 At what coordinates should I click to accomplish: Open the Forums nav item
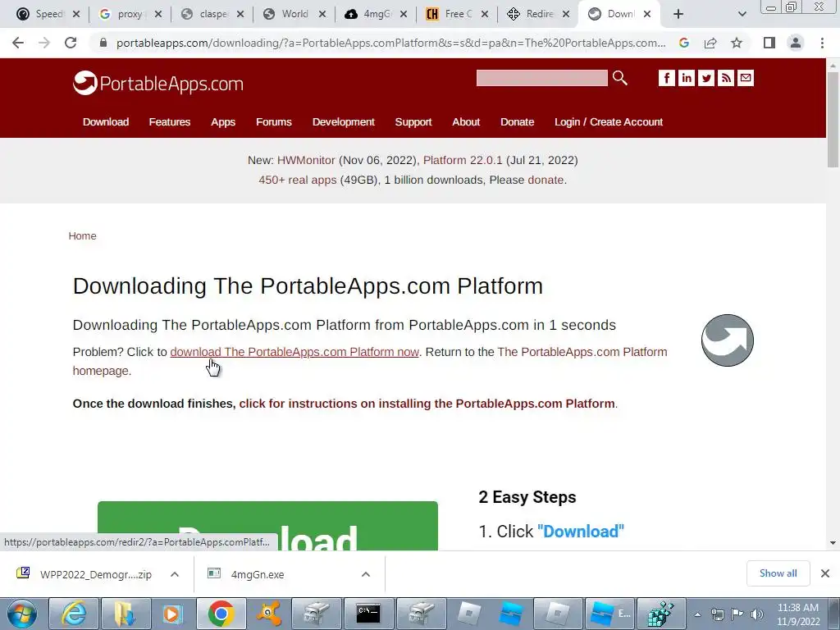coord(274,122)
